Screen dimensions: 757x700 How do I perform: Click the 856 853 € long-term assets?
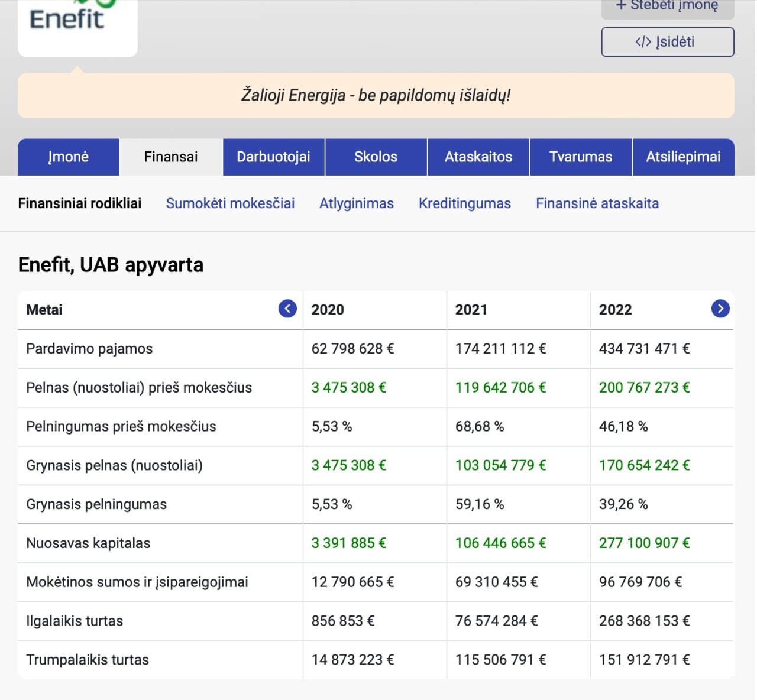click(343, 621)
